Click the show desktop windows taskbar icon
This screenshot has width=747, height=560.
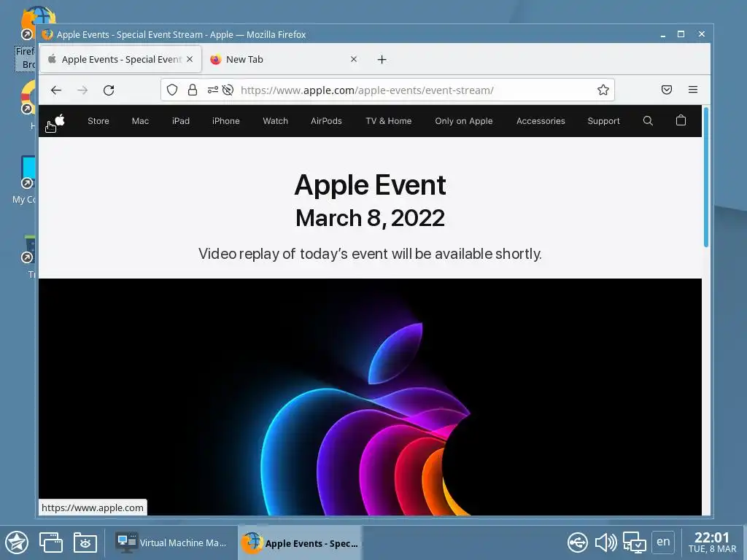coord(51,542)
